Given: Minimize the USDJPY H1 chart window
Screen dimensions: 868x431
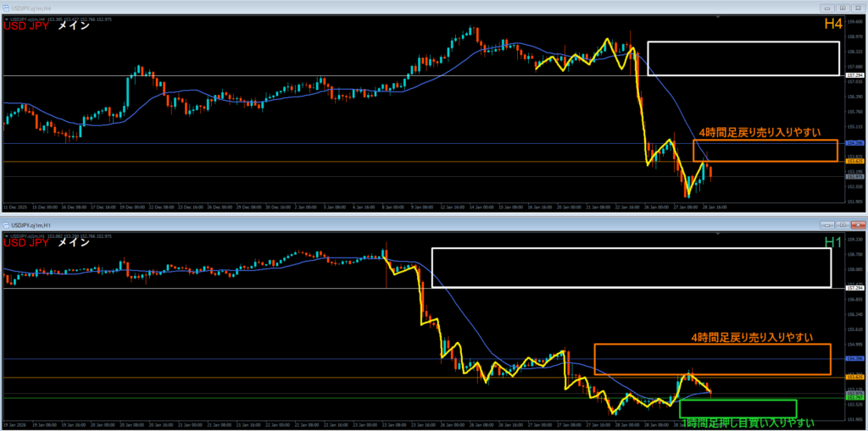Looking at the screenshot, I should point(828,225).
